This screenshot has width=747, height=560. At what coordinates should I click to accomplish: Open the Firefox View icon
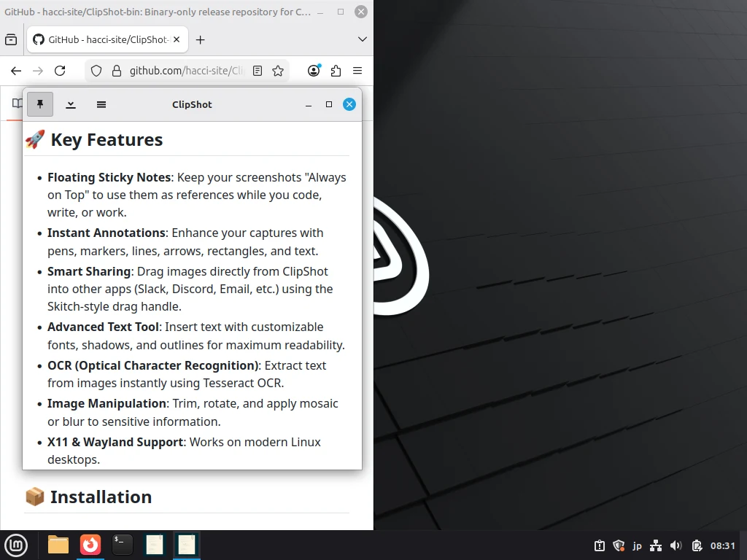(11, 39)
